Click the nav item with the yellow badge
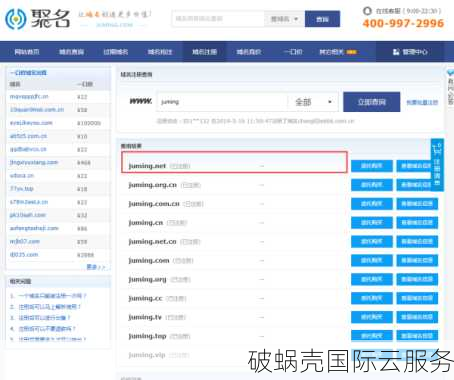Image resolution: width=454 pixels, height=380 pixels. [338, 52]
